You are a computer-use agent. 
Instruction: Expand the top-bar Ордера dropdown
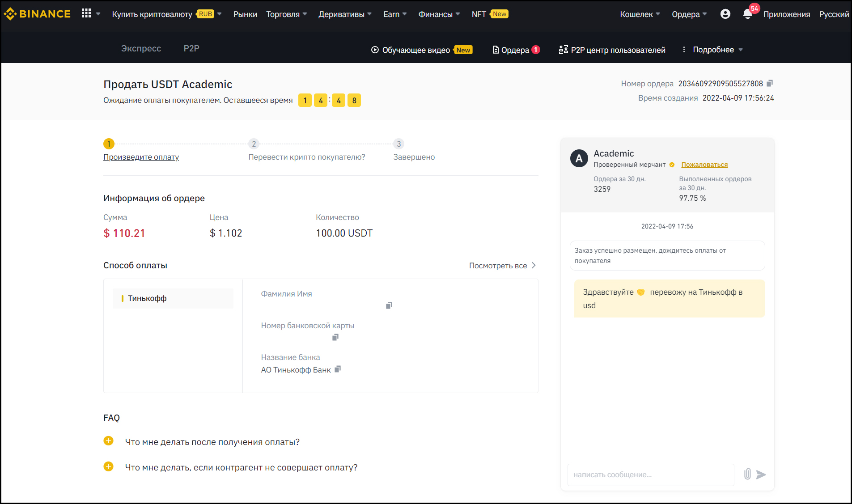[689, 14]
